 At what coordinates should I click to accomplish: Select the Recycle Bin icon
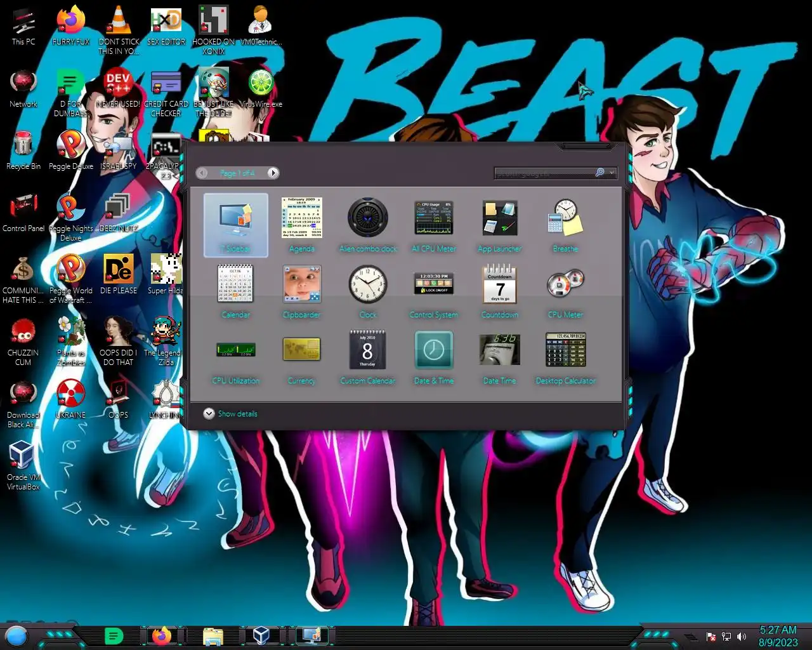[23, 151]
